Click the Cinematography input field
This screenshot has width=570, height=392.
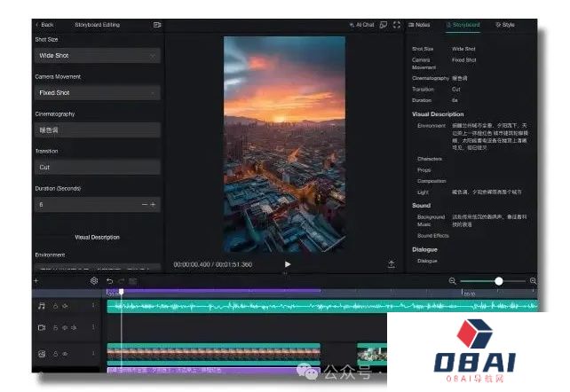(x=98, y=130)
